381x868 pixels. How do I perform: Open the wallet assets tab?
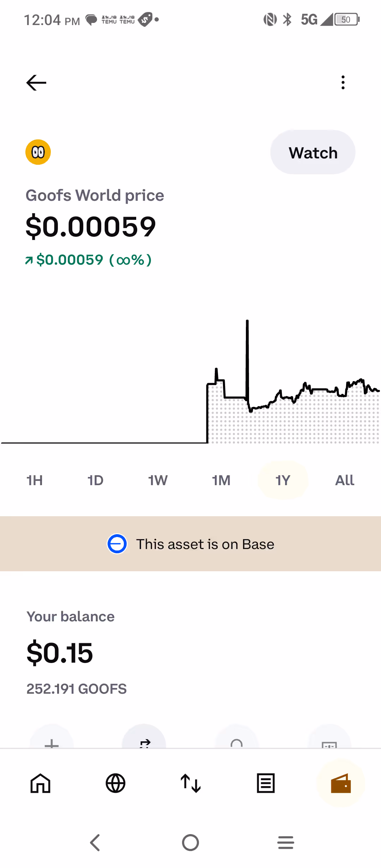pyautogui.click(x=341, y=783)
